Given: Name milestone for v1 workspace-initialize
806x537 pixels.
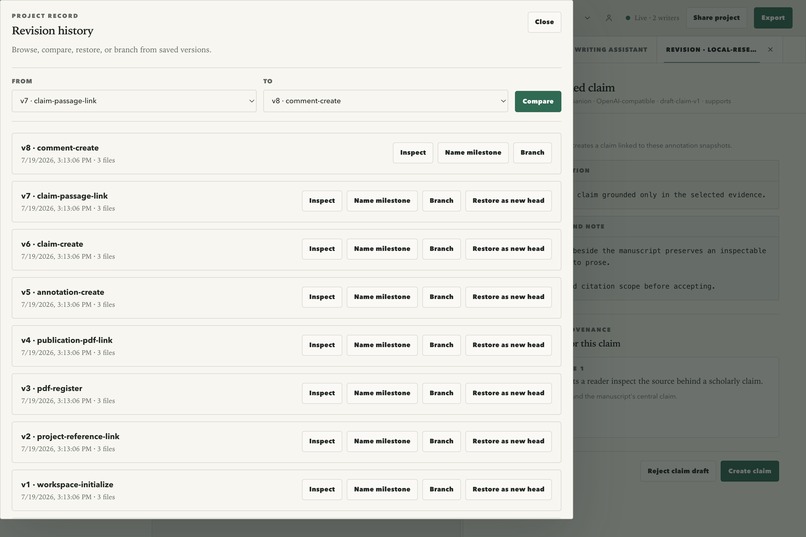Looking at the screenshot, I should pos(382,490).
